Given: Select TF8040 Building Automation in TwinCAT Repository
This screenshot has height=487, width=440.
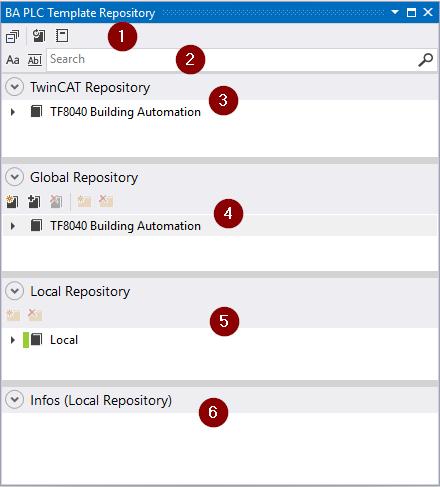Looking at the screenshot, I should tap(125, 112).
